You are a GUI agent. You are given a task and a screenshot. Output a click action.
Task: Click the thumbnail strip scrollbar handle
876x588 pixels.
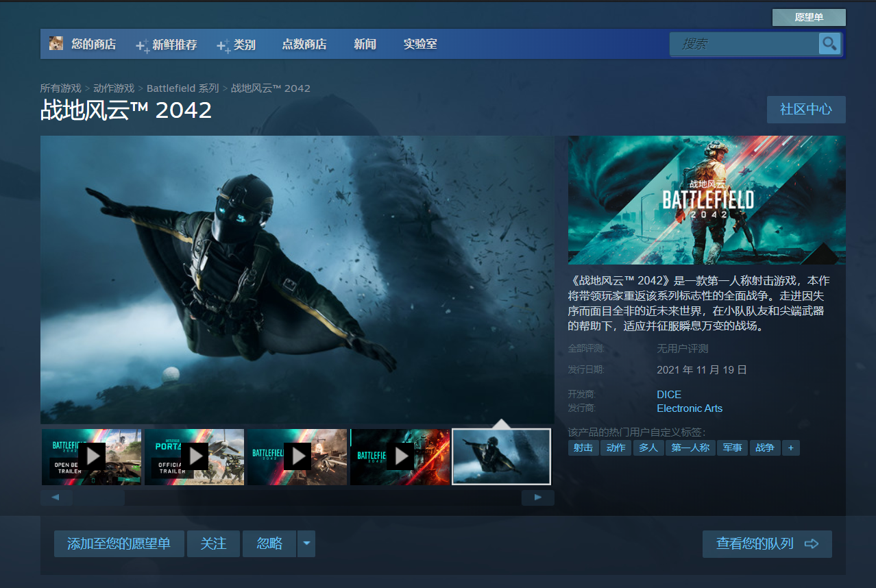point(99,498)
